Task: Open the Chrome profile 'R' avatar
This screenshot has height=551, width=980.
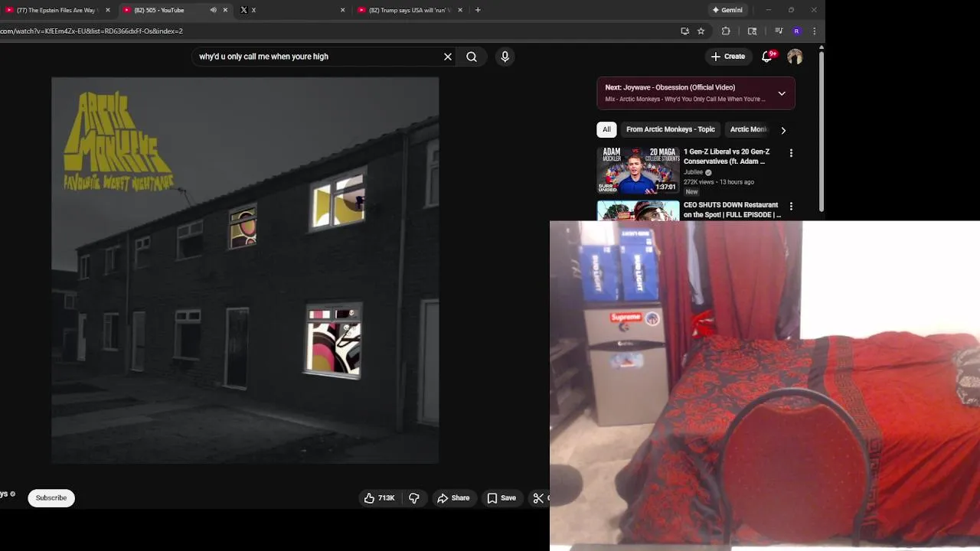Action: 797,31
